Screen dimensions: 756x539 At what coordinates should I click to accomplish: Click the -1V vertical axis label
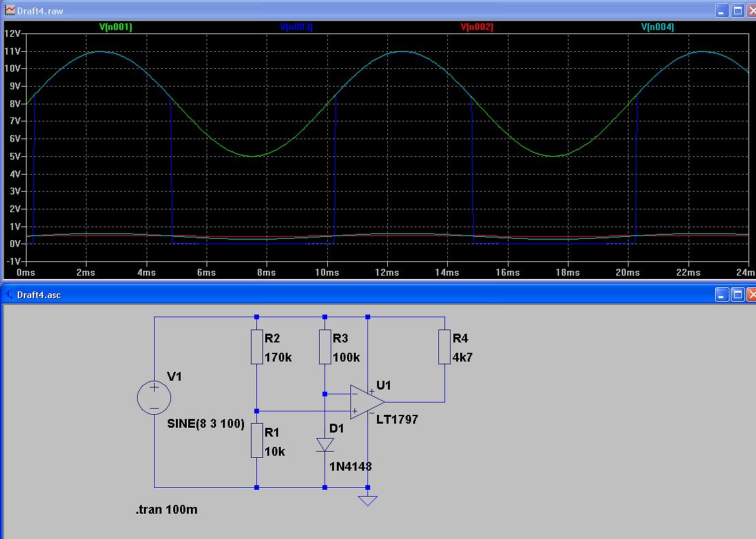(14, 261)
